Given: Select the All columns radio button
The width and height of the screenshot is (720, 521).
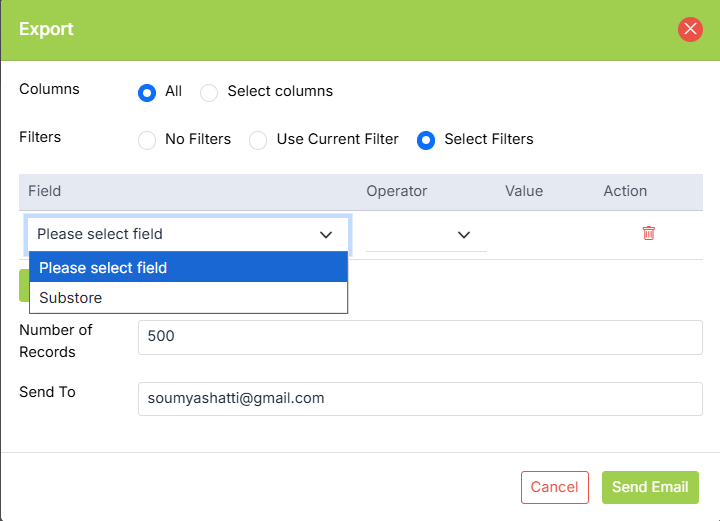Looking at the screenshot, I should click(147, 92).
